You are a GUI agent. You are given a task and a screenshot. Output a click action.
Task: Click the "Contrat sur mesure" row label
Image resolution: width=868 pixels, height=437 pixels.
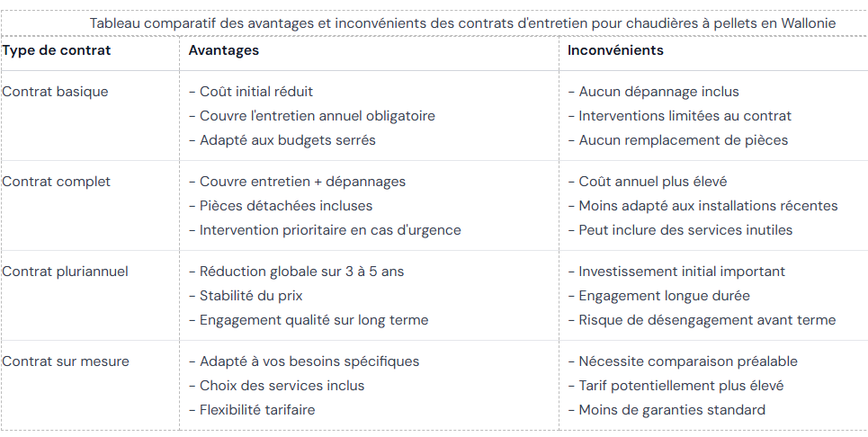[x=66, y=361]
